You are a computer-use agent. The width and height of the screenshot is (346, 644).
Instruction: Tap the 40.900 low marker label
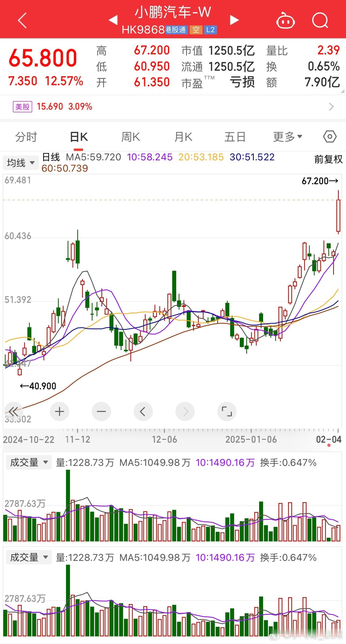[x=38, y=386]
